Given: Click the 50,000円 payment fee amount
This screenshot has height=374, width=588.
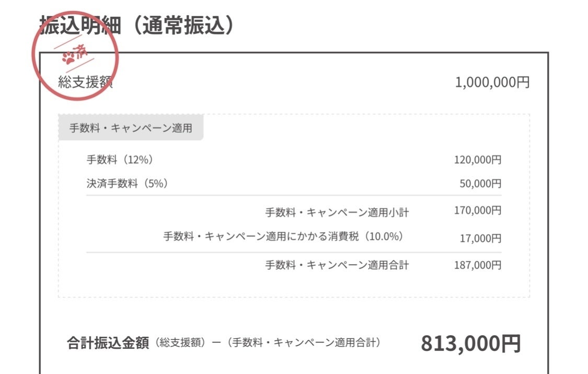Looking at the screenshot, I should click(x=480, y=184).
